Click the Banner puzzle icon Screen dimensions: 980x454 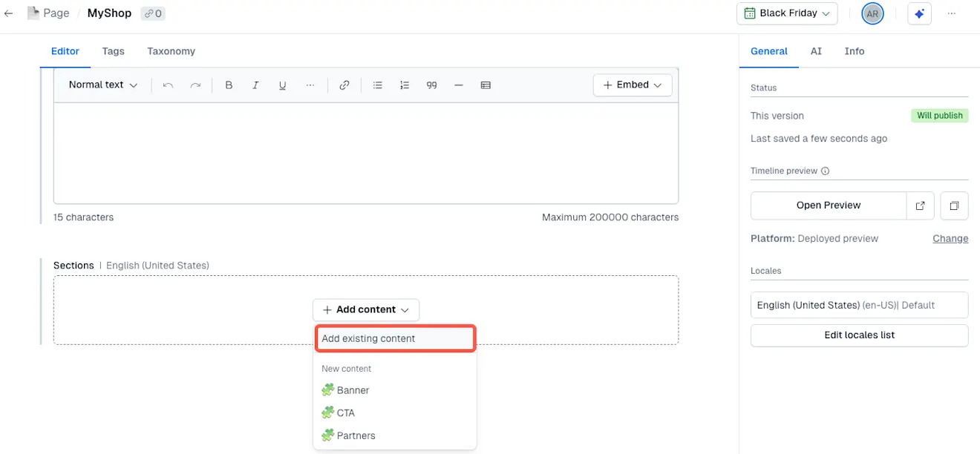coord(327,390)
